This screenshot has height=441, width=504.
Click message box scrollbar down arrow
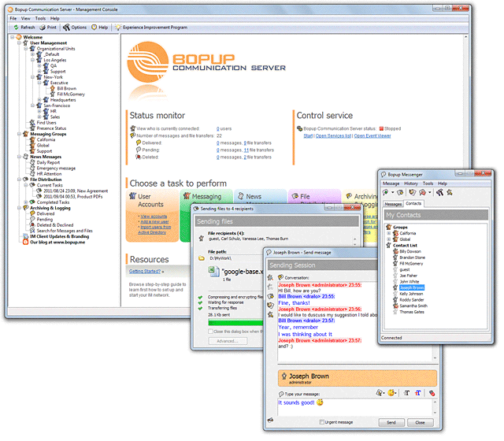(x=435, y=413)
